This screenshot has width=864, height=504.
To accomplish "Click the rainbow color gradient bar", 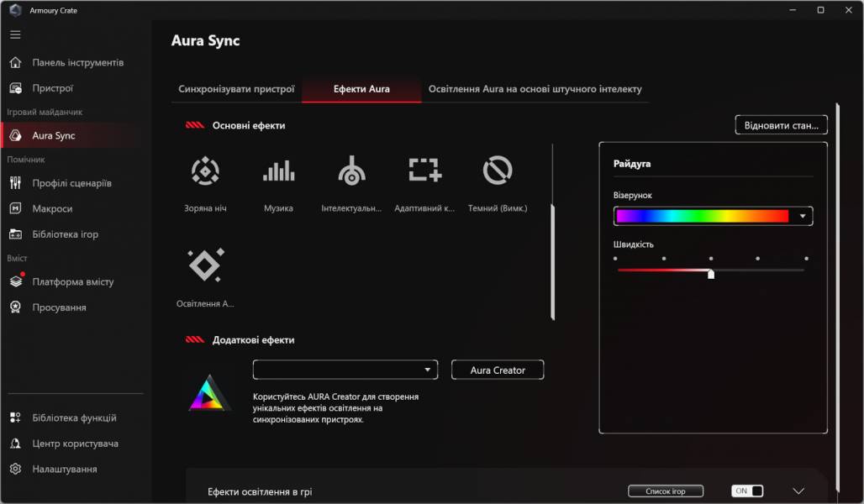I will (x=703, y=216).
